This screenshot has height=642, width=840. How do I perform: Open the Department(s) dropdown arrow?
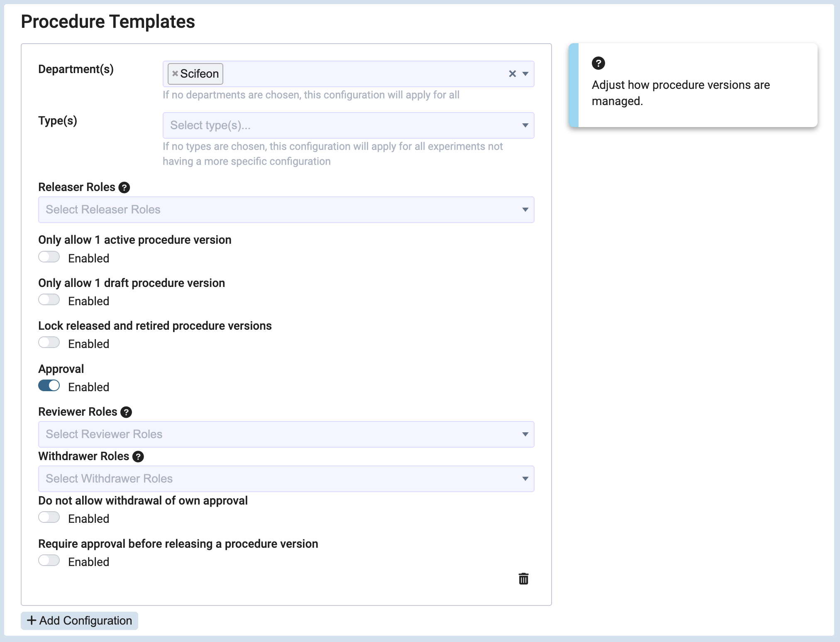pyautogui.click(x=525, y=74)
